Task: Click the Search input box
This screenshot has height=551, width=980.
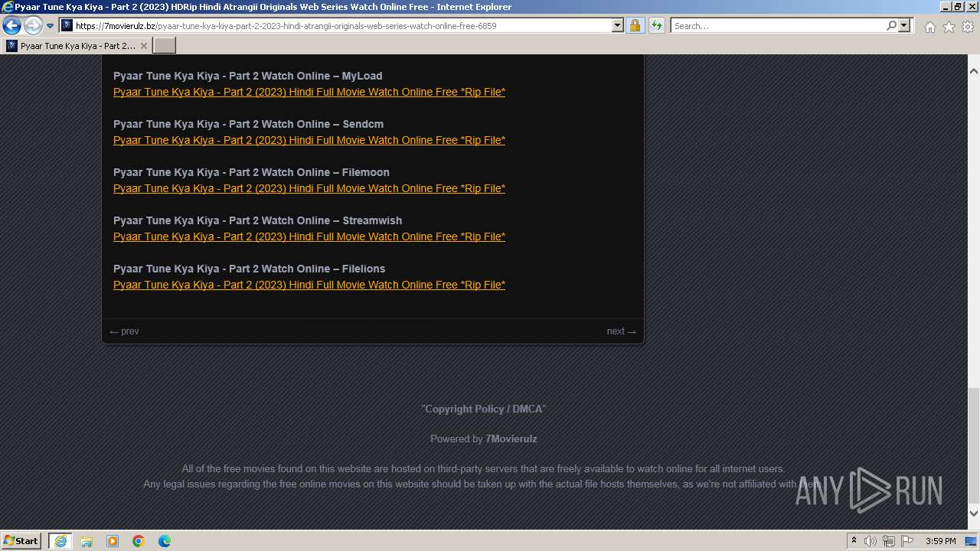Action: pyautogui.click(x=778, y=26)
